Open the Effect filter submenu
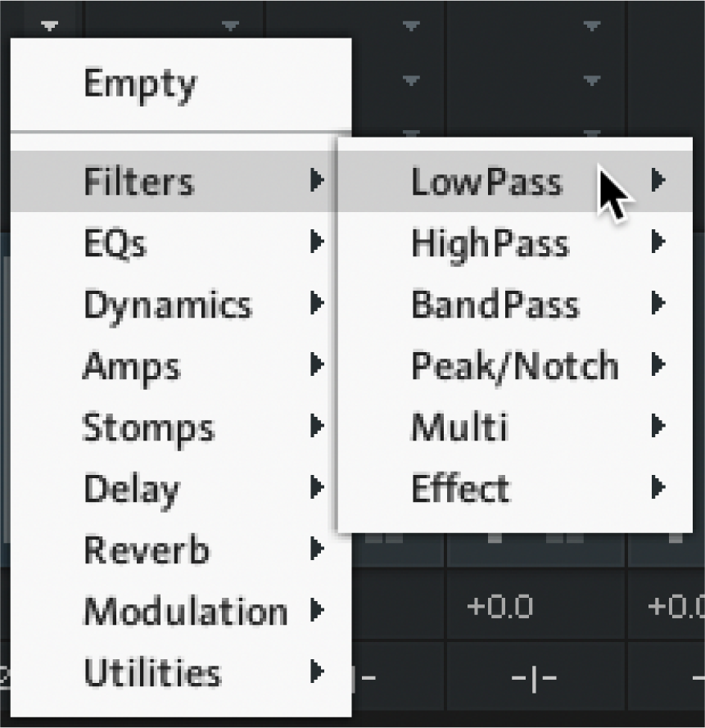Screen dimensions: 705x728 click(460, 489)
